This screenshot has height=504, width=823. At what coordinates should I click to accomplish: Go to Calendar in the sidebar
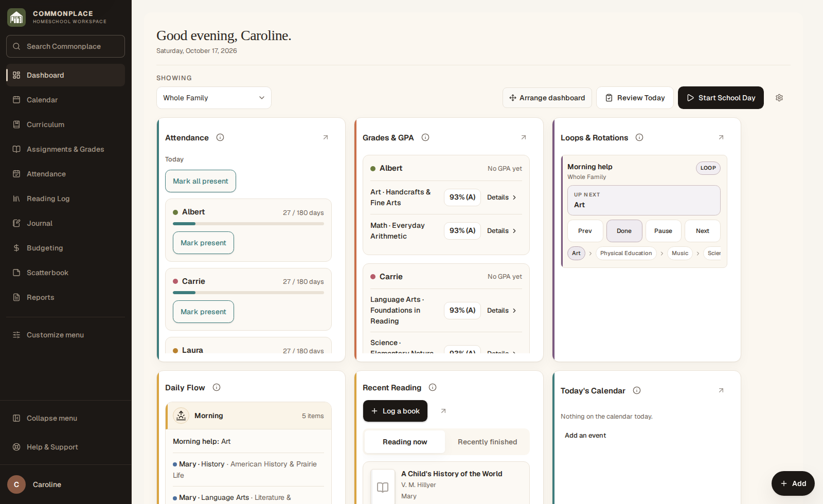pos(65,100)
